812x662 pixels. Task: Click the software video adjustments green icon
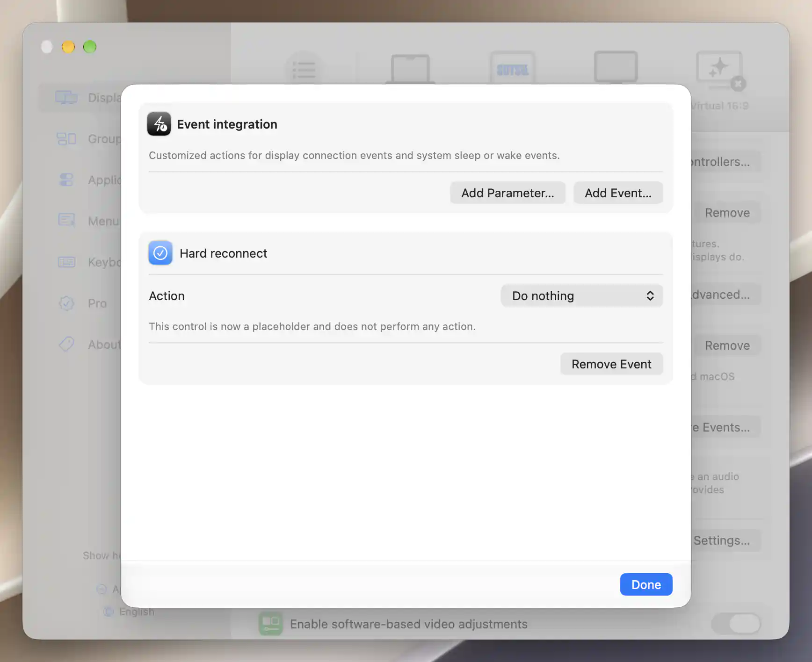(x=270, y=624)
